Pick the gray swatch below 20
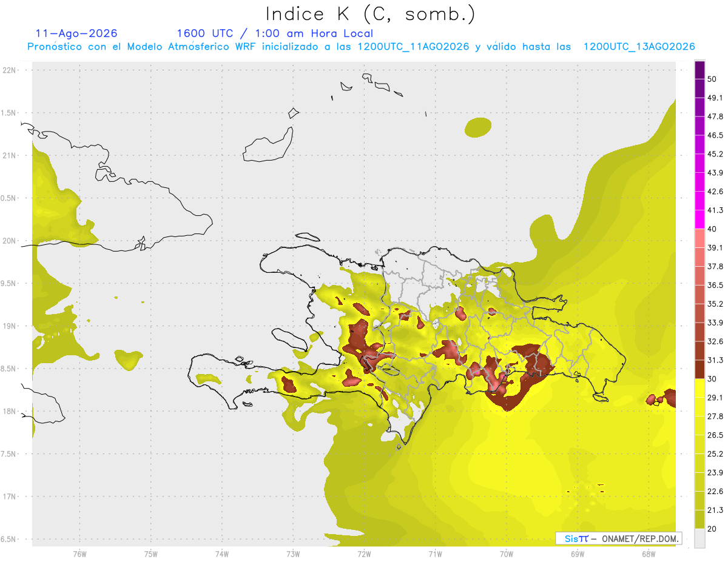728x562 pixels. coord(699,538)
